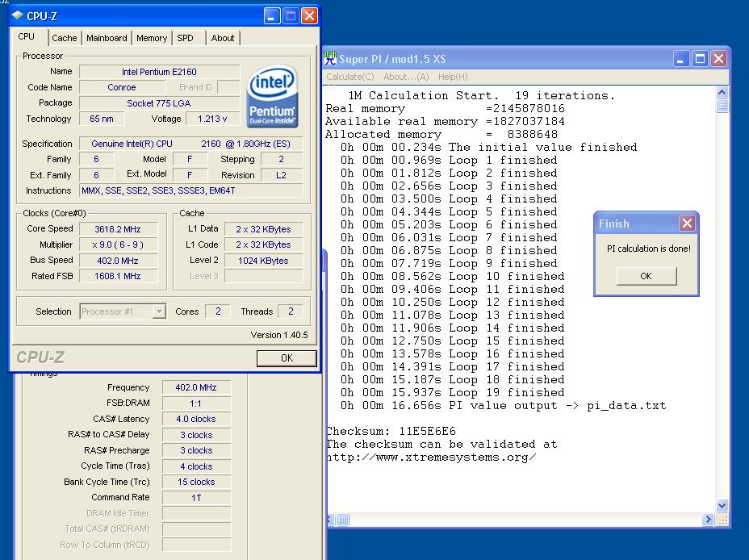
Task: Open the About...(A) menu
Action: click(x=407, y=77)
